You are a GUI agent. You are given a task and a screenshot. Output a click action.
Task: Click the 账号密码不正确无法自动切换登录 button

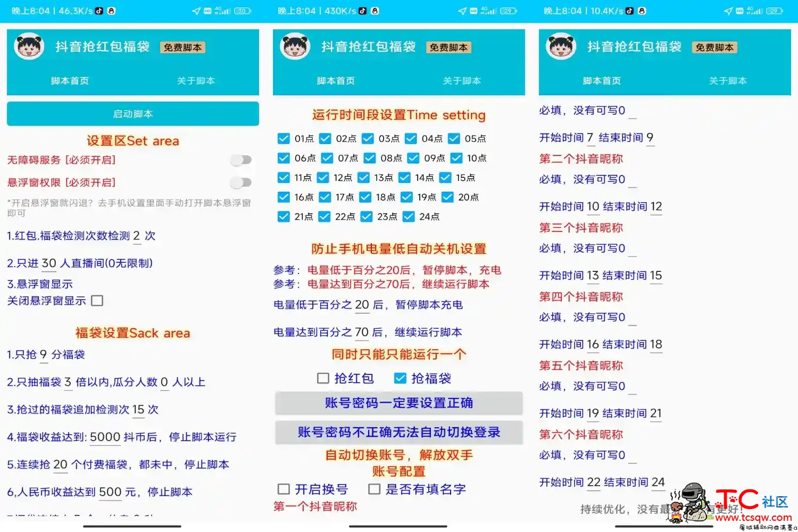click(399, 432)
